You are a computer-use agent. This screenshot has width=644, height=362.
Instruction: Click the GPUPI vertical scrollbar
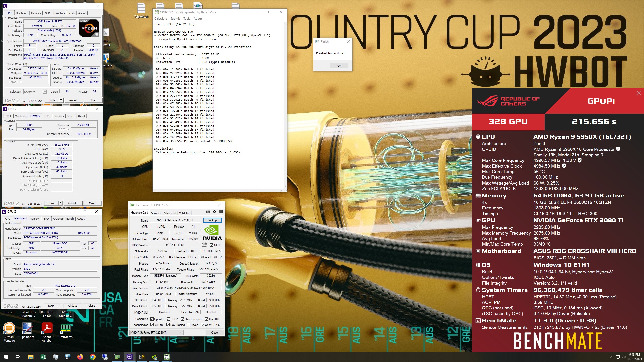point(285,105)
